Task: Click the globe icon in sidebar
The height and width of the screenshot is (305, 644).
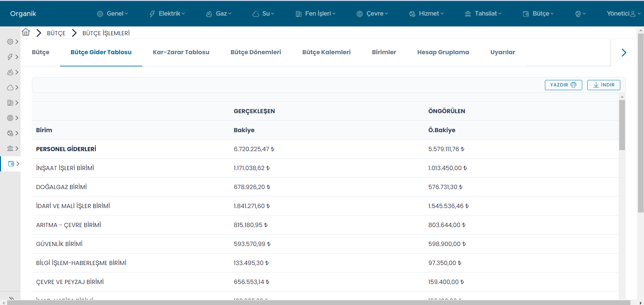Action: (11, 118)
